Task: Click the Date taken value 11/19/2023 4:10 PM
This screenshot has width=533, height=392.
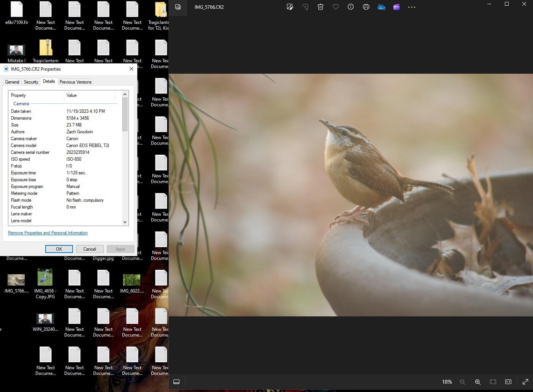Action: (86, 111)
